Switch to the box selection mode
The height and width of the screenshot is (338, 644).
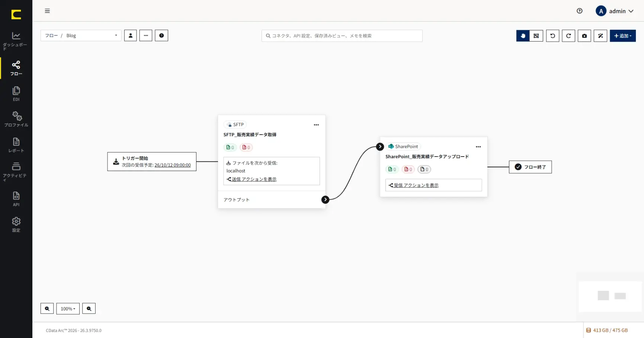pyautogui.click(x=536, y=36)
